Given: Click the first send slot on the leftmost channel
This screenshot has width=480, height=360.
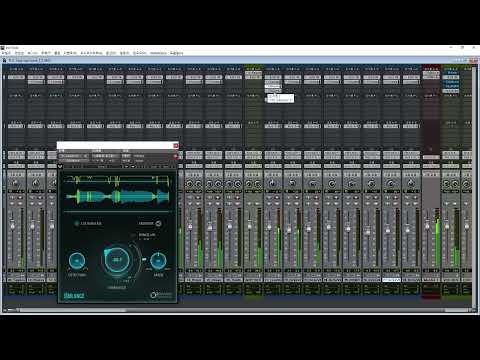Looking at the screenshot, I should 16,126.
